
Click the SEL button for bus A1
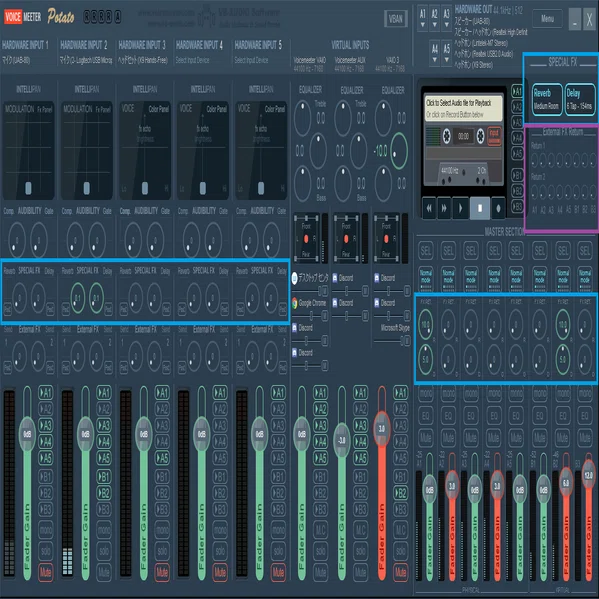coord(426,251)
